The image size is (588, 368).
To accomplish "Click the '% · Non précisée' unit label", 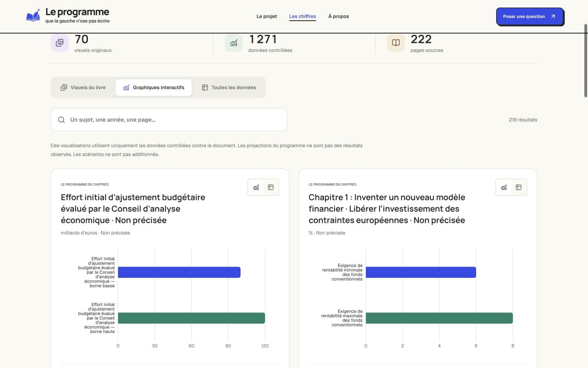I will coord(327,233).
